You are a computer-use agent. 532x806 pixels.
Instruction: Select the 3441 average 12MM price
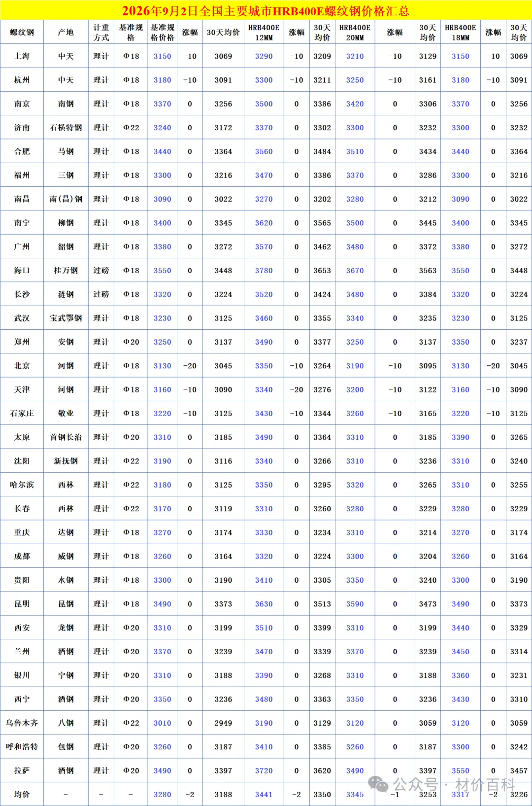[264, 794]
